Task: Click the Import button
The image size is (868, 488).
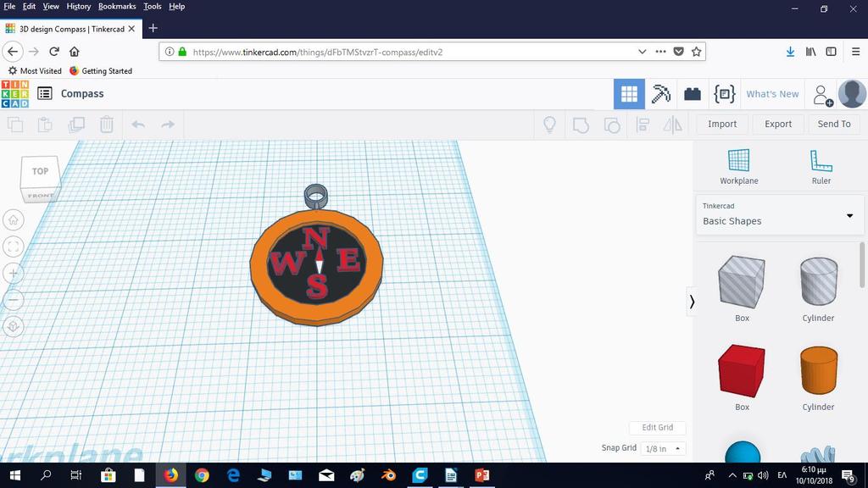Action: (722, 124)
